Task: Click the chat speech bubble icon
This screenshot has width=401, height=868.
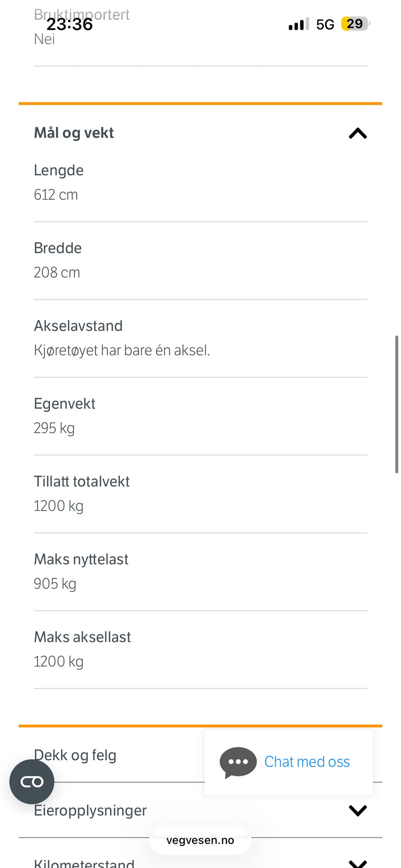Action: [x=238, y=763]
